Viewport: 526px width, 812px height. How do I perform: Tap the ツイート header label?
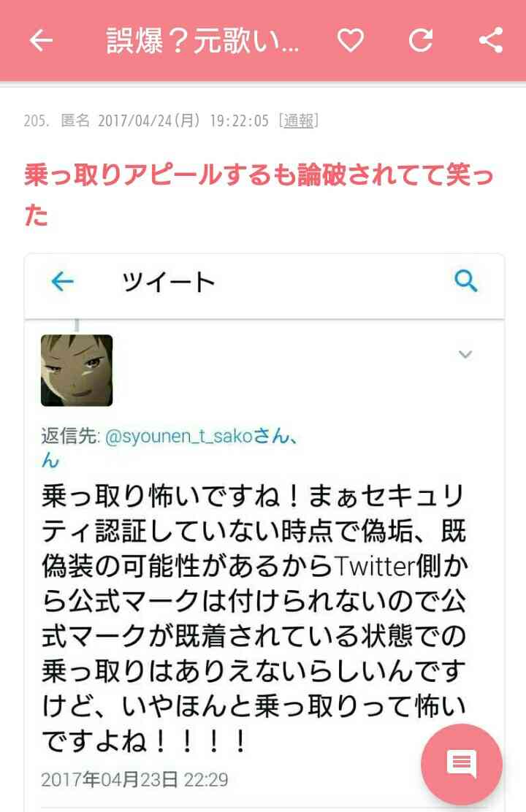tap(169, 283)
